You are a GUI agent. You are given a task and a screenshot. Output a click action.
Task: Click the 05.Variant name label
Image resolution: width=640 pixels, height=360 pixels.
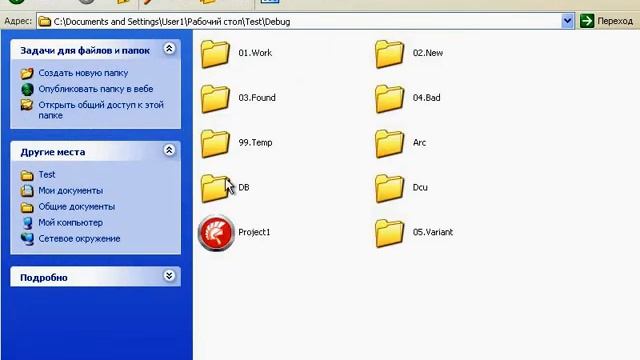click(433, 232)
